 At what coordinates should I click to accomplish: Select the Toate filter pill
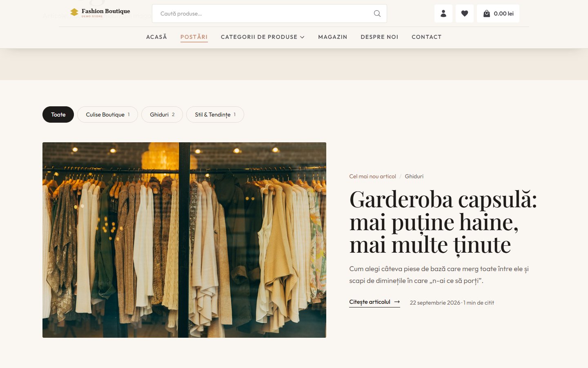tap(58, 114)
